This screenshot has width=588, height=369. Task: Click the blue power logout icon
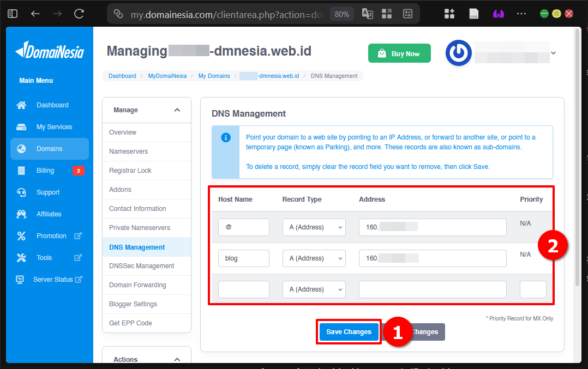click(x=458, y=53)
